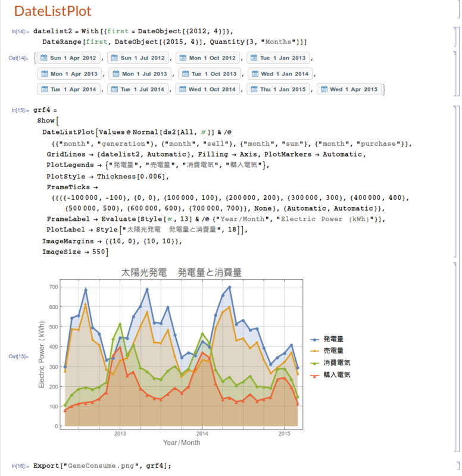Place cursor in datelist2 code line
Viewport: 462px width, 476px height.
(x=133, y=32)
